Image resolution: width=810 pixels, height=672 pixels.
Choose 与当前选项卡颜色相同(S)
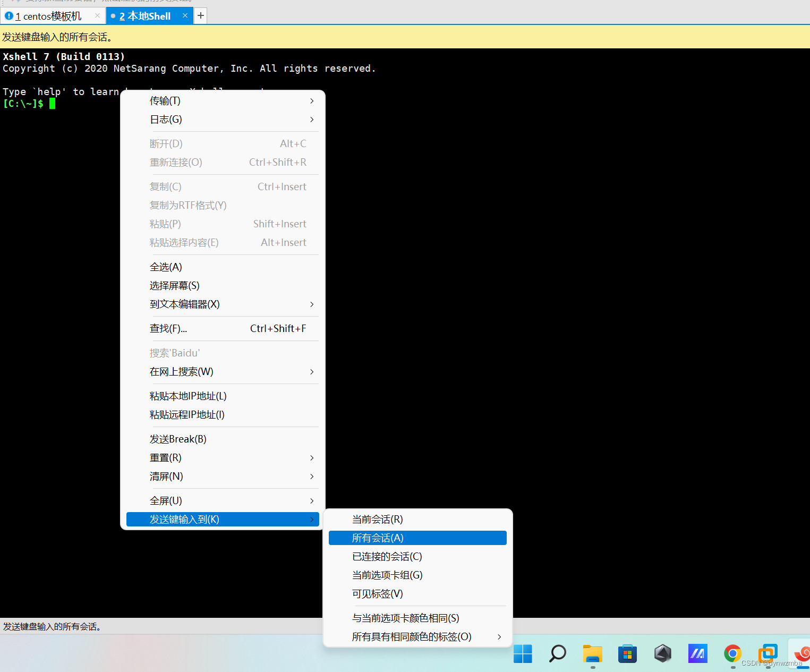pos(417,618)
